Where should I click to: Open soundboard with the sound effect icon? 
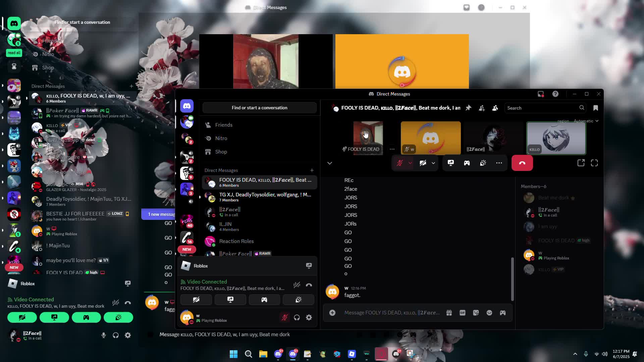pos(483,163)
